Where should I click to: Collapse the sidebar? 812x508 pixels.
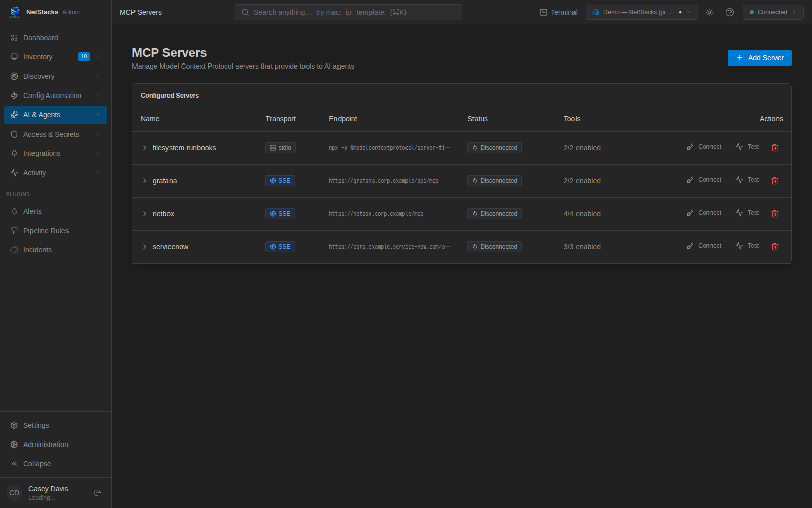click(x=55, y=464)
